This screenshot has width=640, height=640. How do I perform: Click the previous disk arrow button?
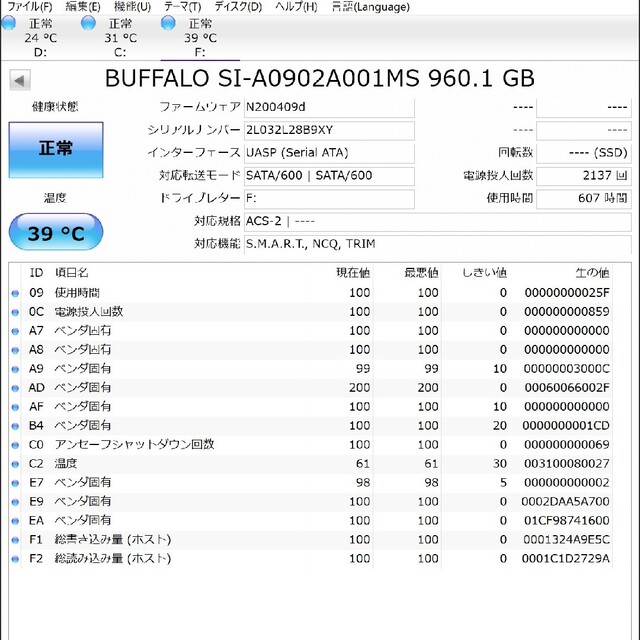tap(20, 80)
